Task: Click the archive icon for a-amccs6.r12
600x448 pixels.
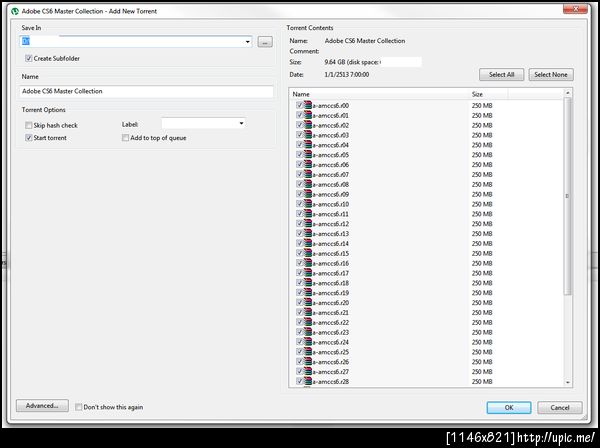Action: [308, 223]
